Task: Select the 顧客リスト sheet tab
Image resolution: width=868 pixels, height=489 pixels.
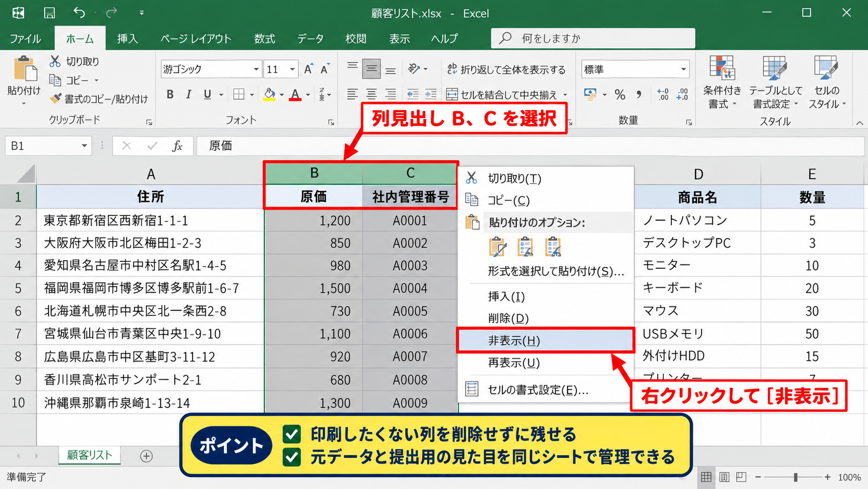Action: [89, 455]
